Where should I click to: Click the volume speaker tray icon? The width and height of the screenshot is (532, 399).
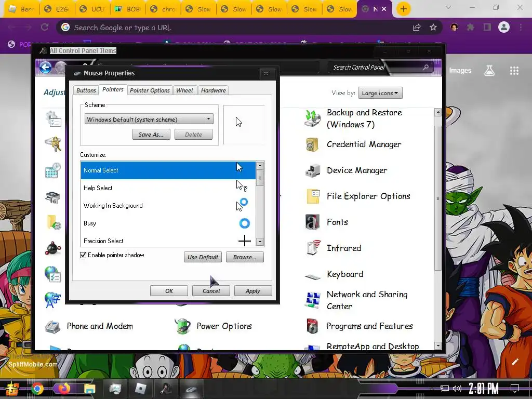click(x=457, y=389)
